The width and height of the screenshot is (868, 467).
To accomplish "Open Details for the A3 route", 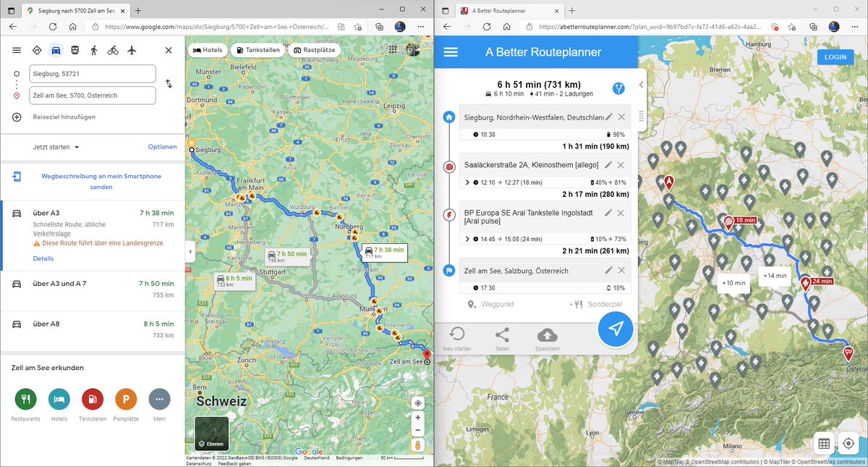I will coord(43,258).
